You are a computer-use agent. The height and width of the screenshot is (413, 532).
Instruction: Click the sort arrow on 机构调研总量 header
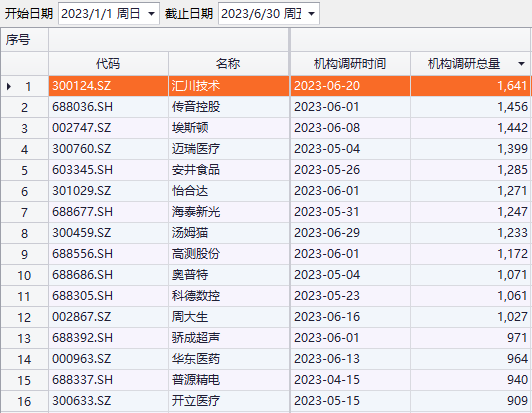coord(521,64)
